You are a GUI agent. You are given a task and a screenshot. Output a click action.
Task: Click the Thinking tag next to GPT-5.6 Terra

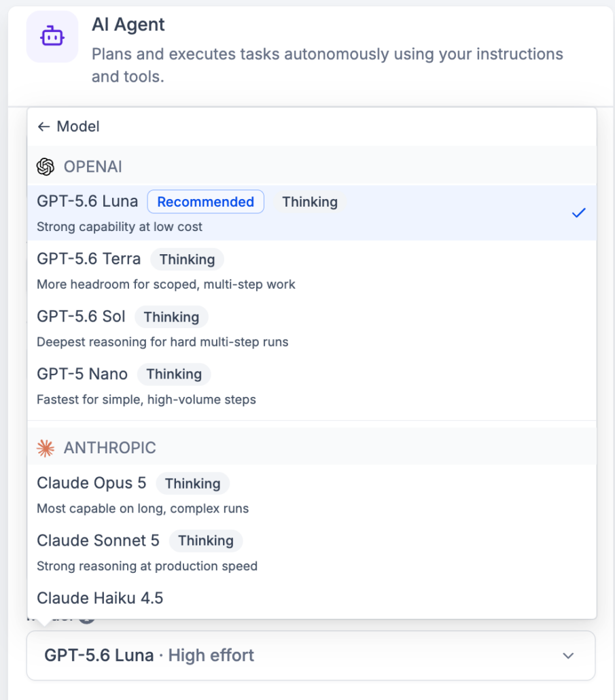click(187, 260)
